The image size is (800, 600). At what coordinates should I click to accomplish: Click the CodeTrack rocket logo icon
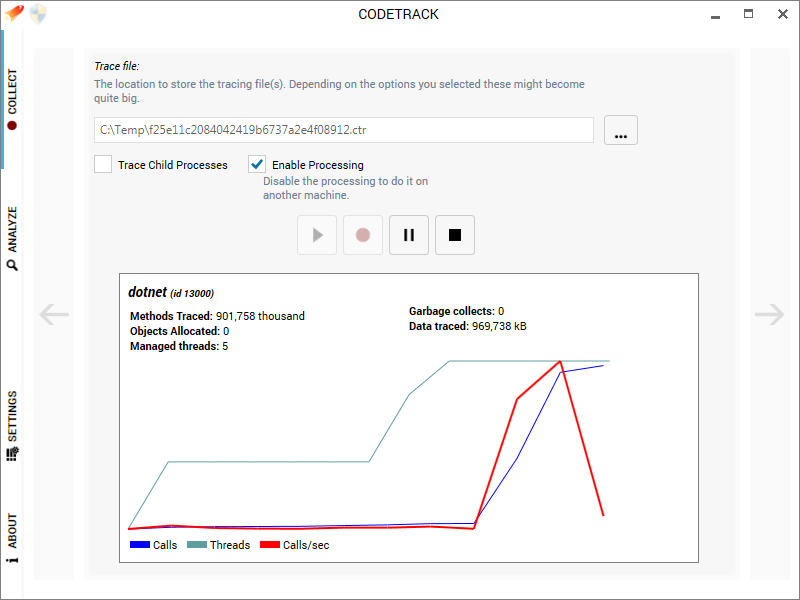[14, 13]
